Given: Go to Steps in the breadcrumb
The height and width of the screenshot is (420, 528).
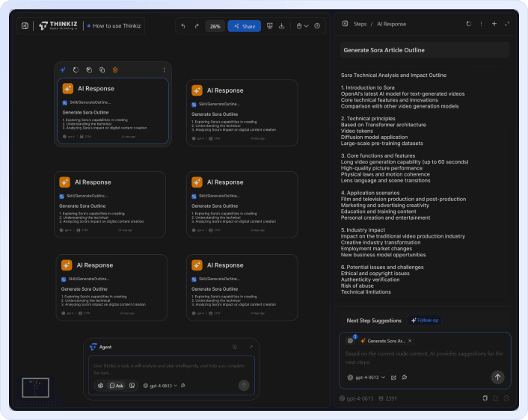Looking at the screenshot, I should click(360, 24).
